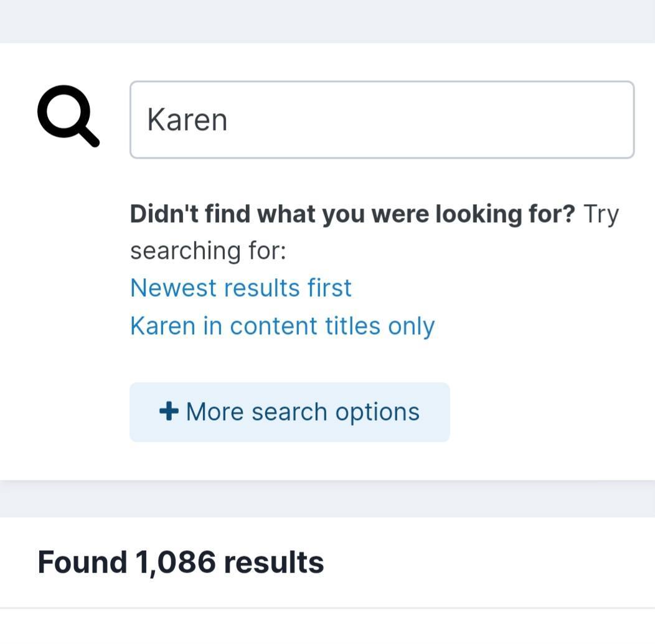Click the bold Didn't find what you were looking for text

click(x=352, y=214)
